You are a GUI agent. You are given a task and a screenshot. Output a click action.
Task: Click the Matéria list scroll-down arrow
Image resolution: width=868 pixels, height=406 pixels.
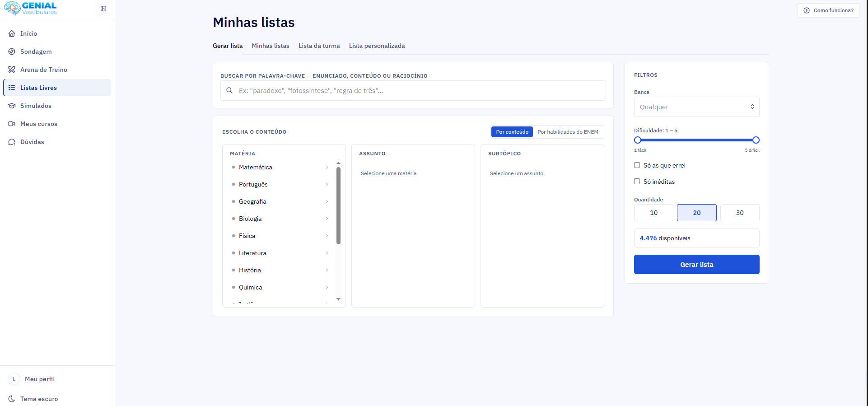[x=338, y=299]
